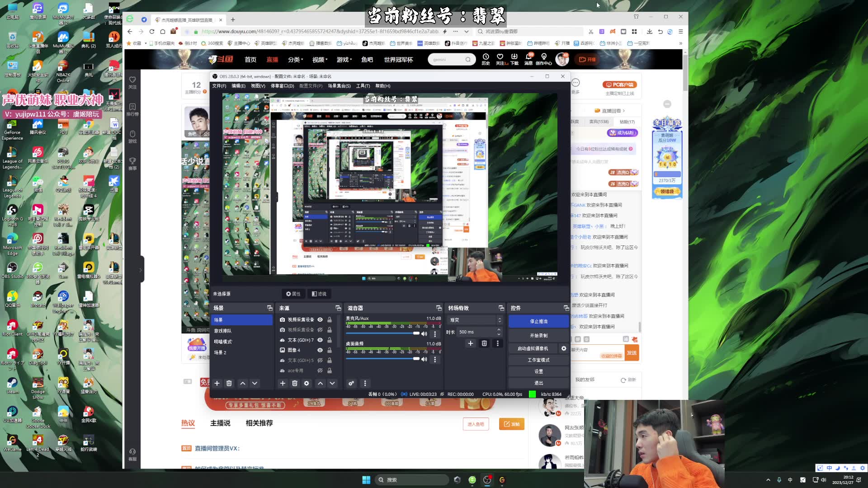The width and height of the screenshot is (868, 488).
Task: Pop out the 场景 dock panel
Action: 270,308
